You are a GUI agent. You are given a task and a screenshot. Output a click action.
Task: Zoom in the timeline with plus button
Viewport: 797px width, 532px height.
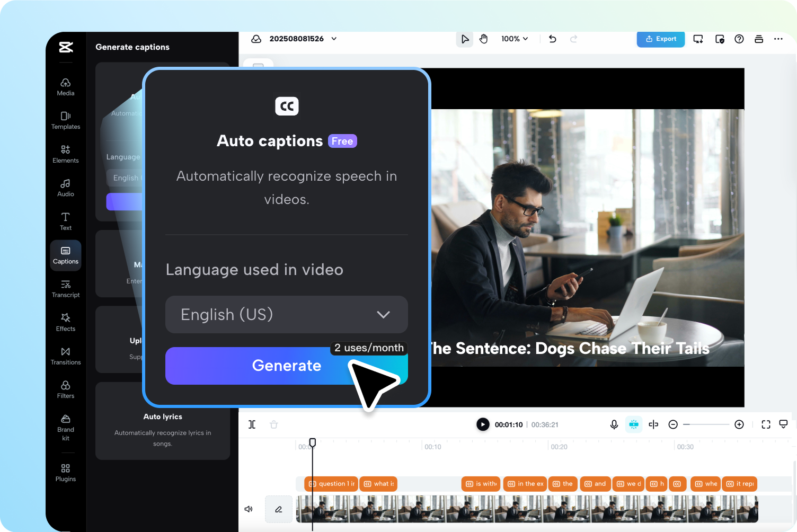point(739,424)
